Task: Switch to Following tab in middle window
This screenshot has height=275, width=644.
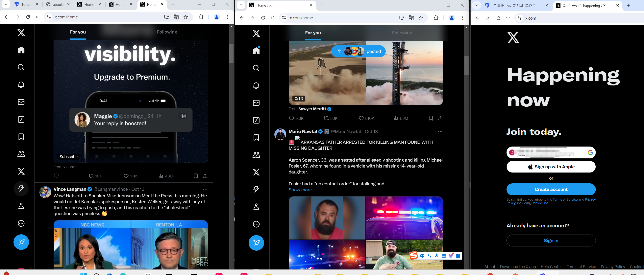Action: click(402, 33)
